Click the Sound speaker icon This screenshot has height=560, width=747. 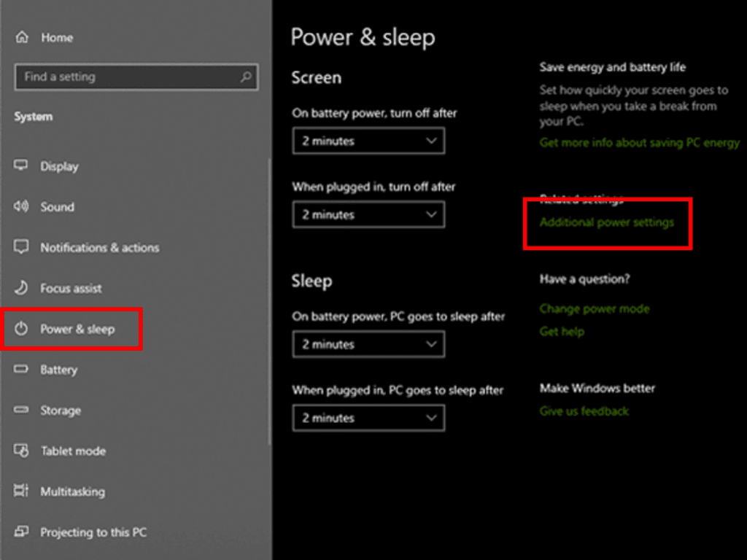22,207
